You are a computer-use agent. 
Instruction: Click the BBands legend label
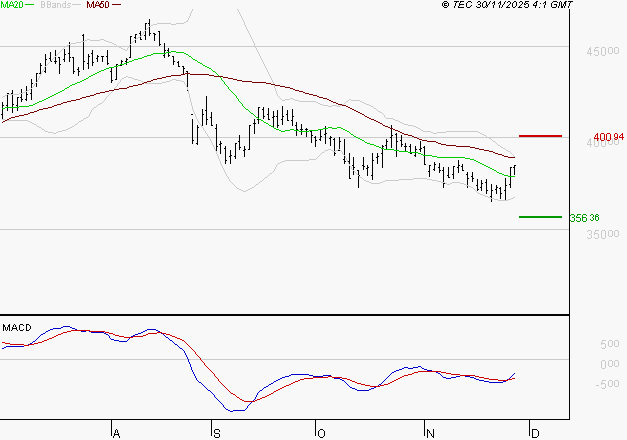coord(55,5)
